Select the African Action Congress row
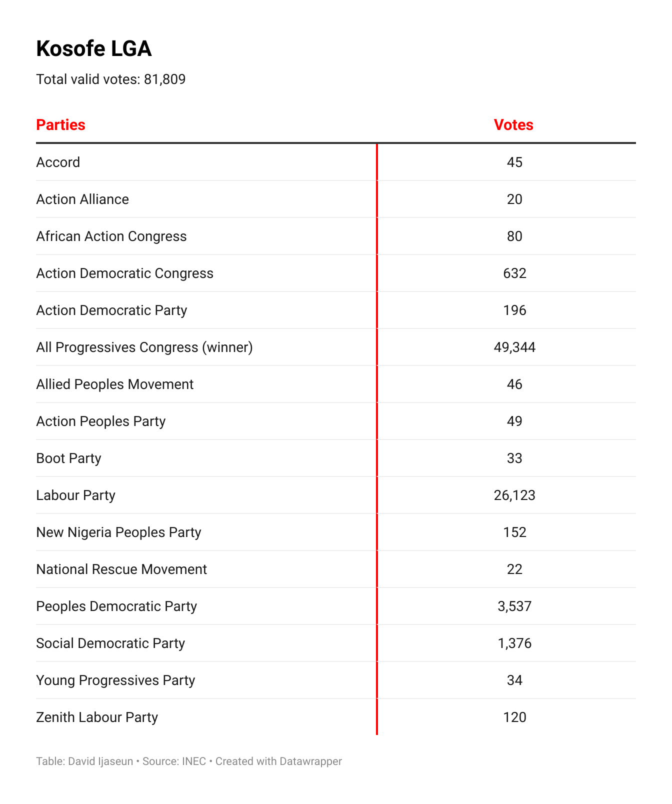The width and height of the screenshot is (672, 804). pyautogui.click(x=111, y=236)
